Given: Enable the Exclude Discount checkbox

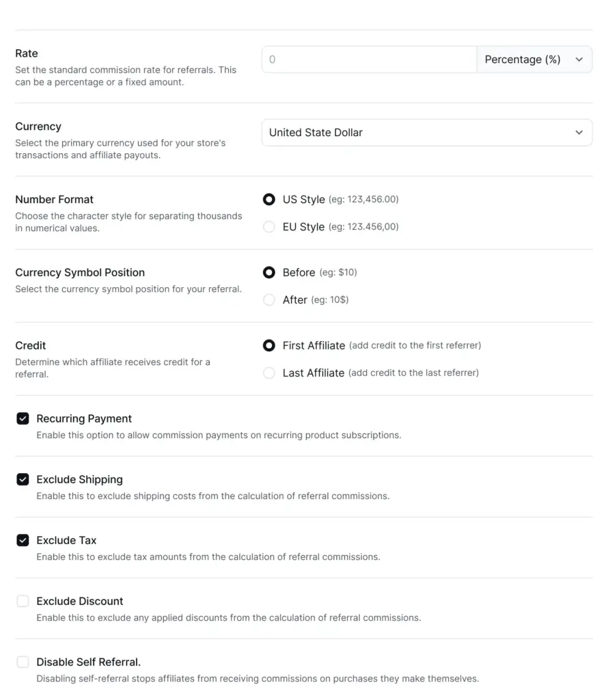Looking at the screenshot, I should (x=23, y=601).
